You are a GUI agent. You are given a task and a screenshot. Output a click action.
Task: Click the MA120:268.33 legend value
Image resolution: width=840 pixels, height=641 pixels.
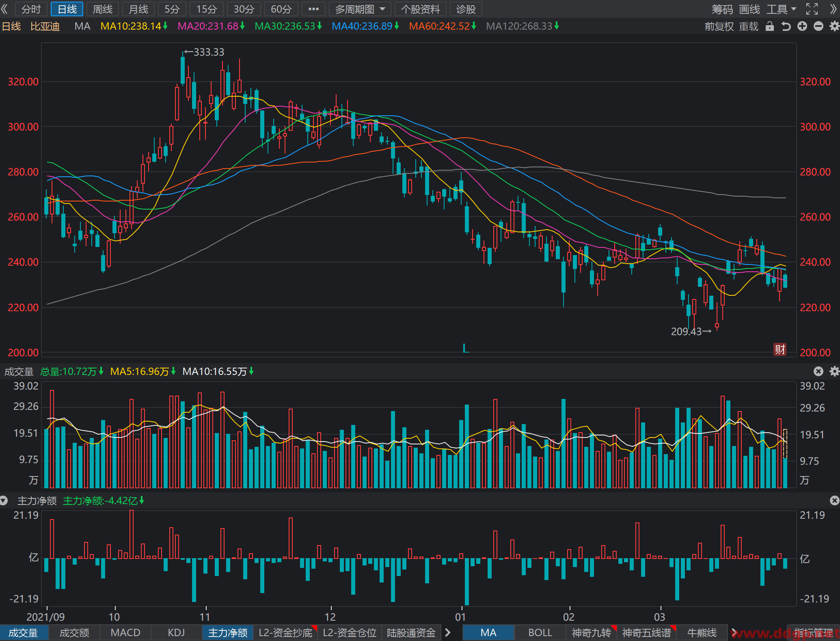pyautogui.click(x=523, y=26)
